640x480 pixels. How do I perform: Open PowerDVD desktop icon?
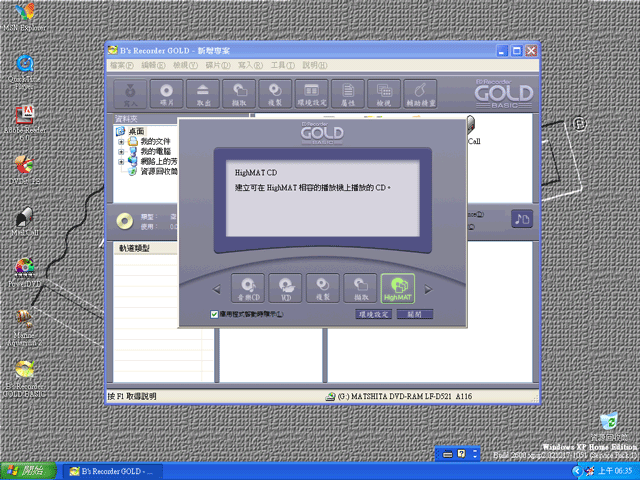point(24,273)
